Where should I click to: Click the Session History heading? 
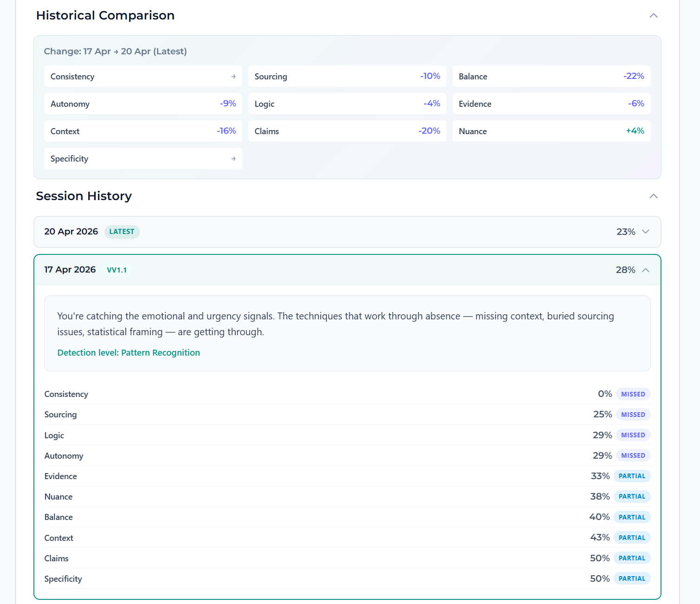click(84, 196)
